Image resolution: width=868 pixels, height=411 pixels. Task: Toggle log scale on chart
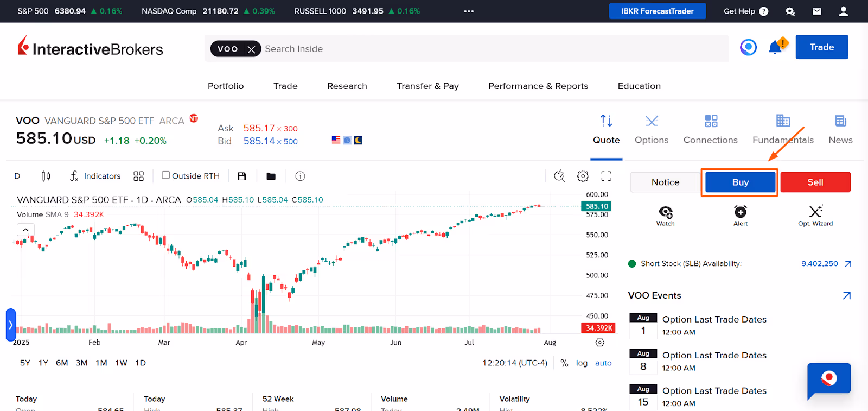point(582,363)
